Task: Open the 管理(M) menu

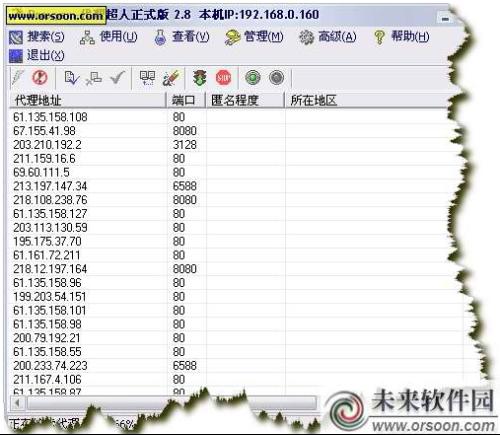Action: tap(254, 37)
